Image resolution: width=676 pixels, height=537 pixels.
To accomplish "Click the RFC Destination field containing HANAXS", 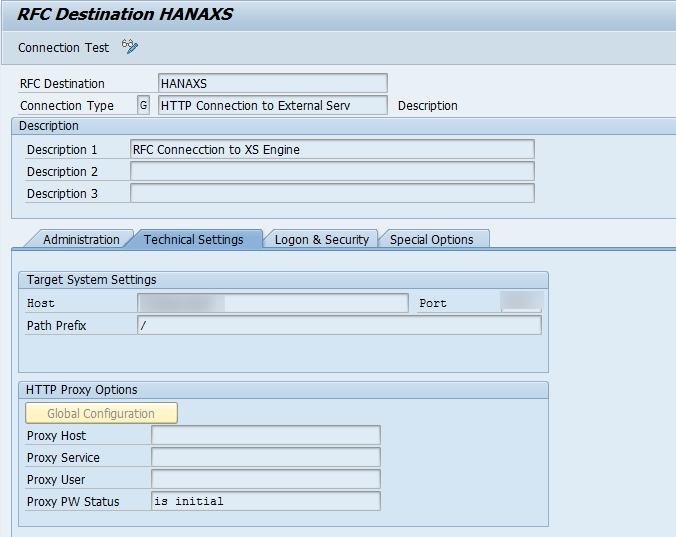I will (272, 84).
